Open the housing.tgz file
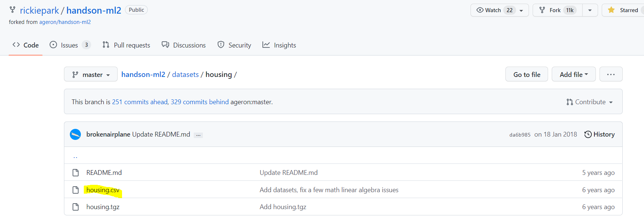The height and width of the screenshot is (222, 644). (103, 207)
